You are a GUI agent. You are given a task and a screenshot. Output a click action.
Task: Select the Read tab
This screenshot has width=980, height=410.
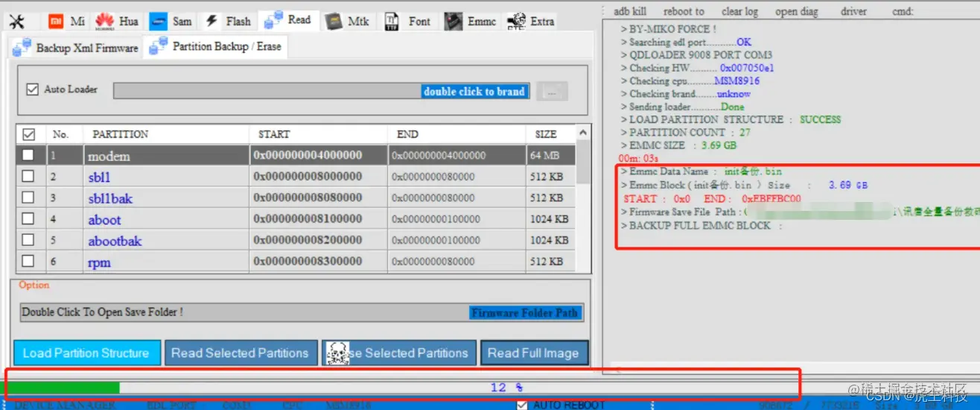click(x=288, y=20)
